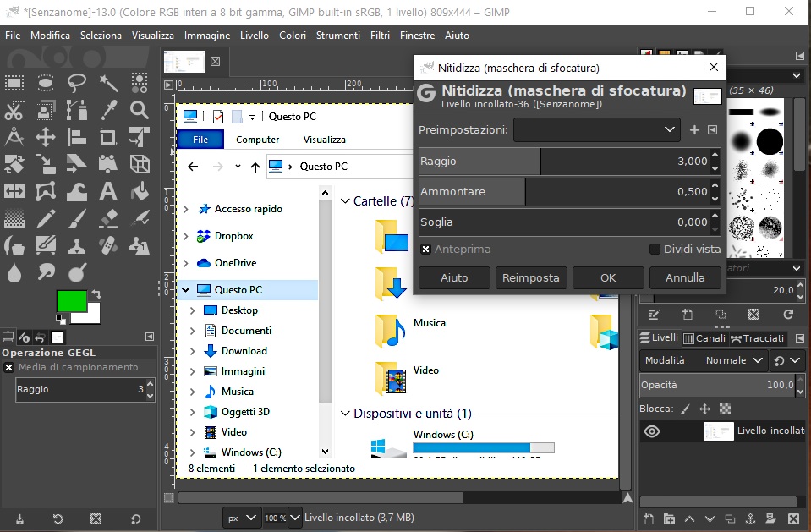Click the large hard round brush thumbnail
Image resolution: width=811 pixels, height=532 pixels.
770,141
